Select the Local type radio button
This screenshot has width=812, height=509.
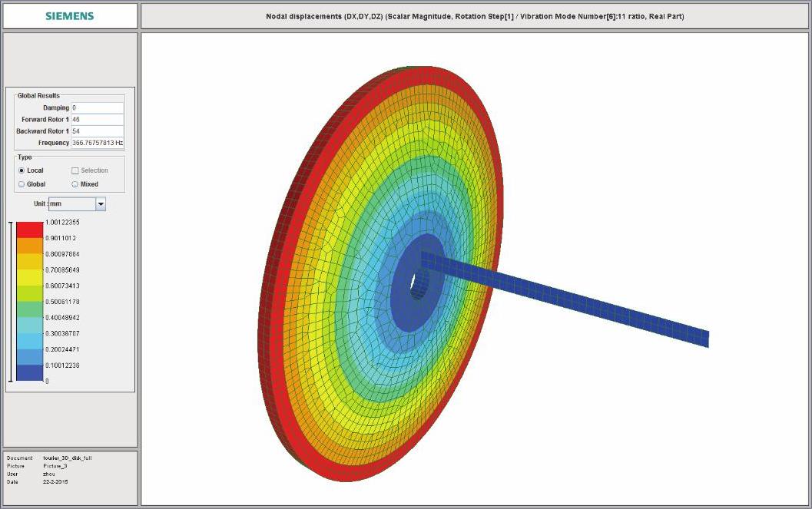point(22,170)
